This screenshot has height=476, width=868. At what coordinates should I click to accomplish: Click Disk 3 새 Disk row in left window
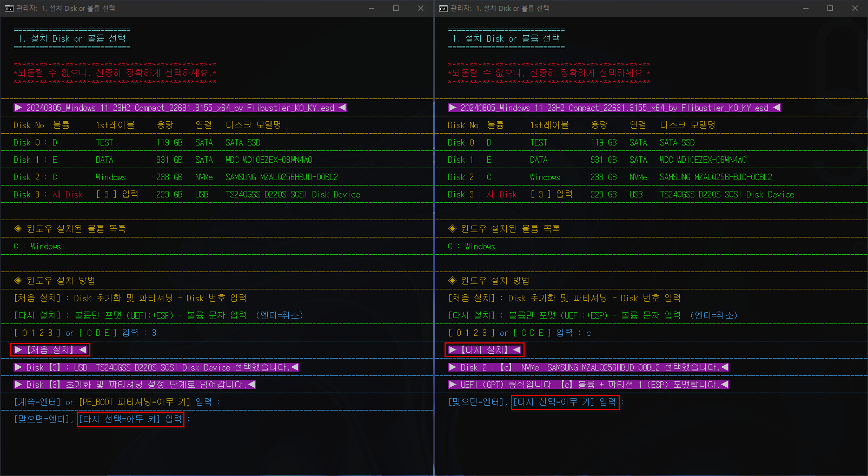tap(187, 194)
